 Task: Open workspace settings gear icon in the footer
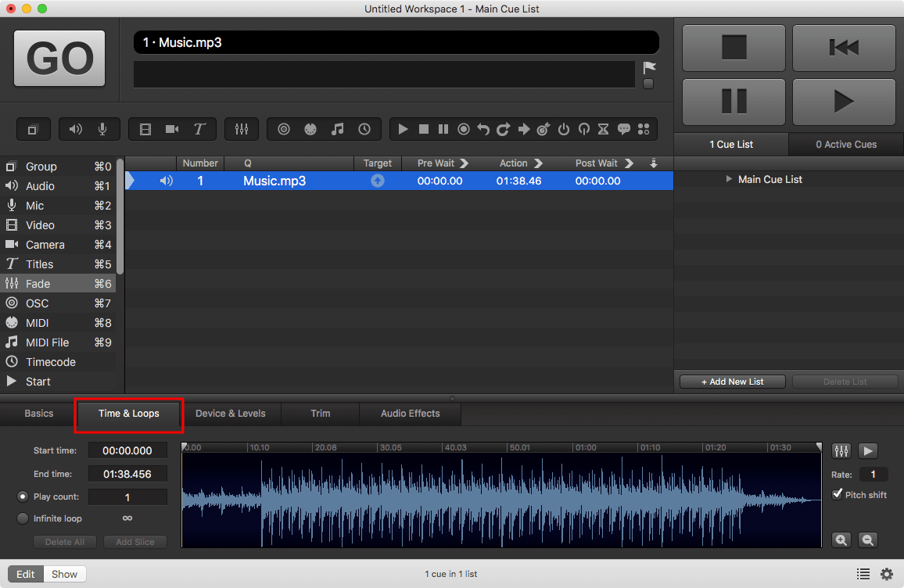tap(887, 574)
